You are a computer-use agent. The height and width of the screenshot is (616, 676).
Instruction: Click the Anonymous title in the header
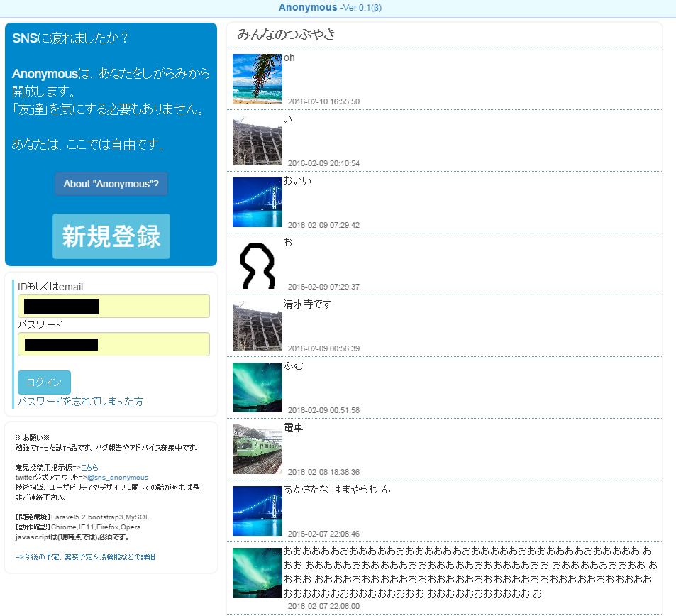(308, 7)
